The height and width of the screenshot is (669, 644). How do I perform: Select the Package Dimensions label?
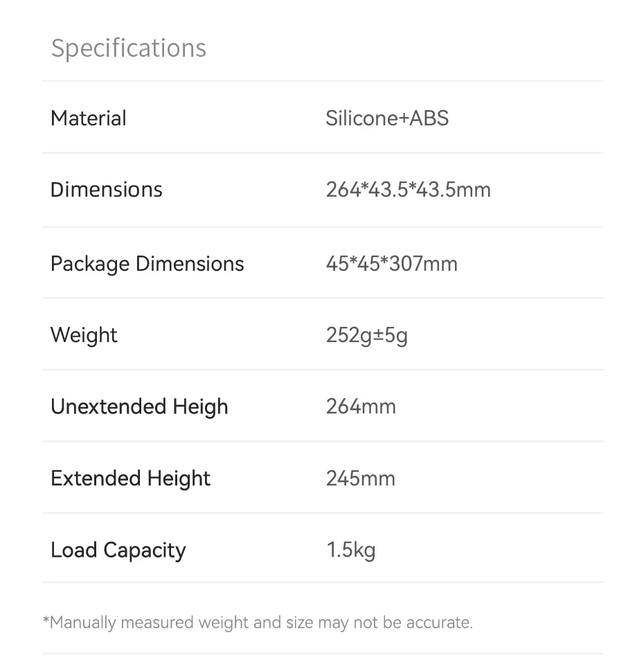click(x=147, y=264)
